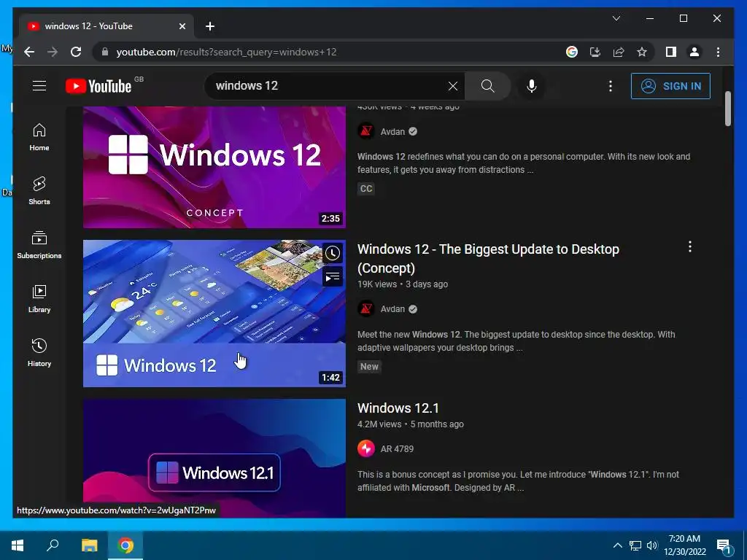Click Watch Later clock icon on thumbnail
747x560 pixels.
point(333,253)
